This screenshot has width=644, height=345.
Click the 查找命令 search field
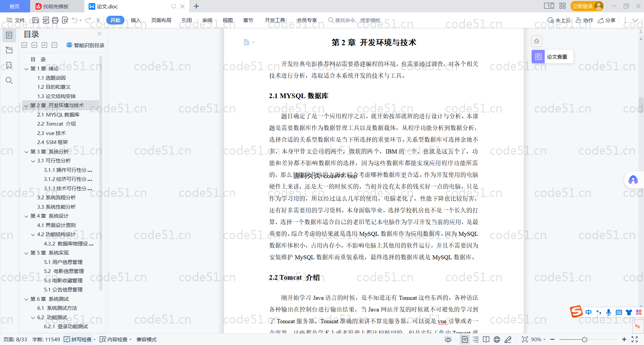coord(355,20)
